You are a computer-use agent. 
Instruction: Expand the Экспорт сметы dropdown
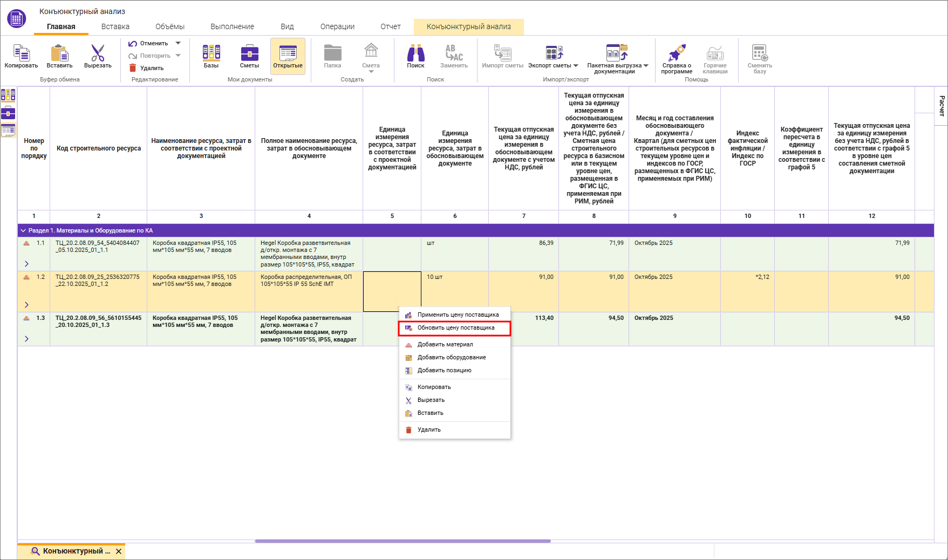coord(576,66)
